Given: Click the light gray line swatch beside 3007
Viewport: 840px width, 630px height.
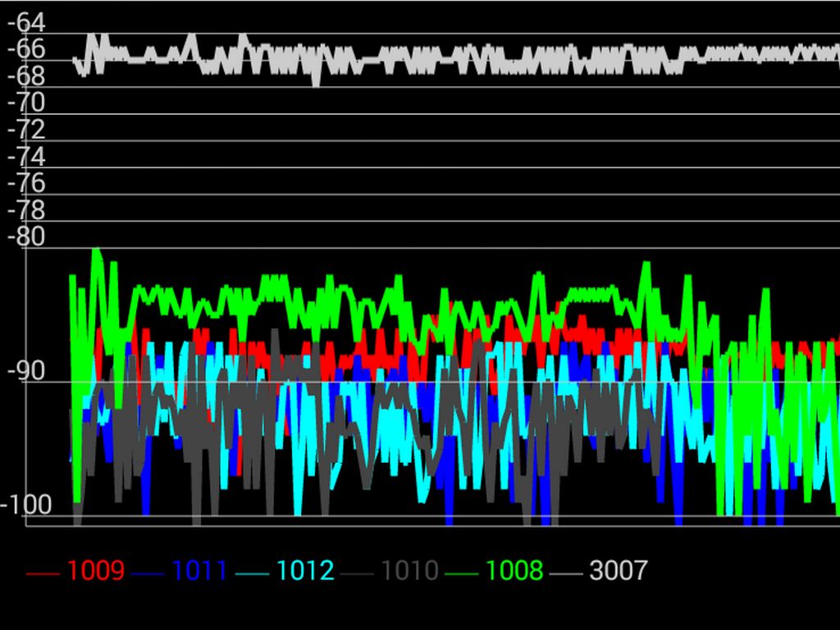Looking at the screenshot, I should click(x=566, y=573).
